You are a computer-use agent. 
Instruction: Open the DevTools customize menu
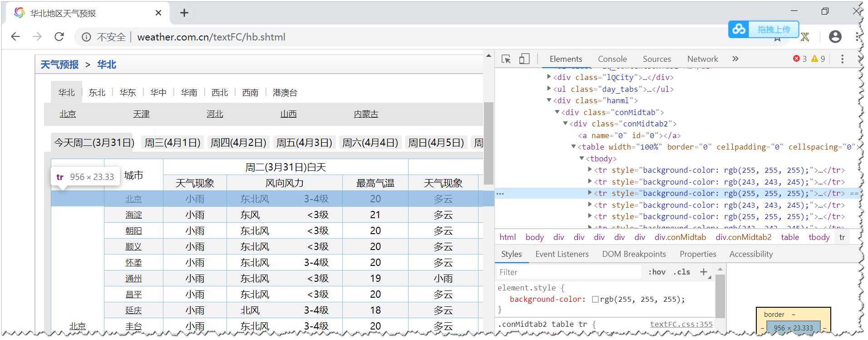click(x=842, y=59)
